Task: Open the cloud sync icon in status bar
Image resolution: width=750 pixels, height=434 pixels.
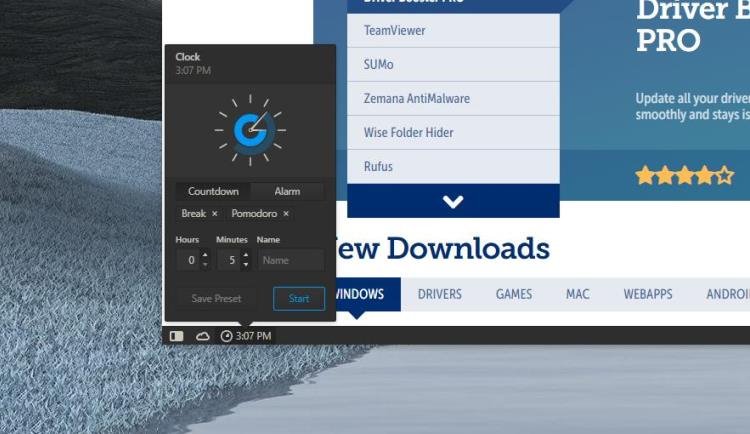Action: [x=202, y=336]
